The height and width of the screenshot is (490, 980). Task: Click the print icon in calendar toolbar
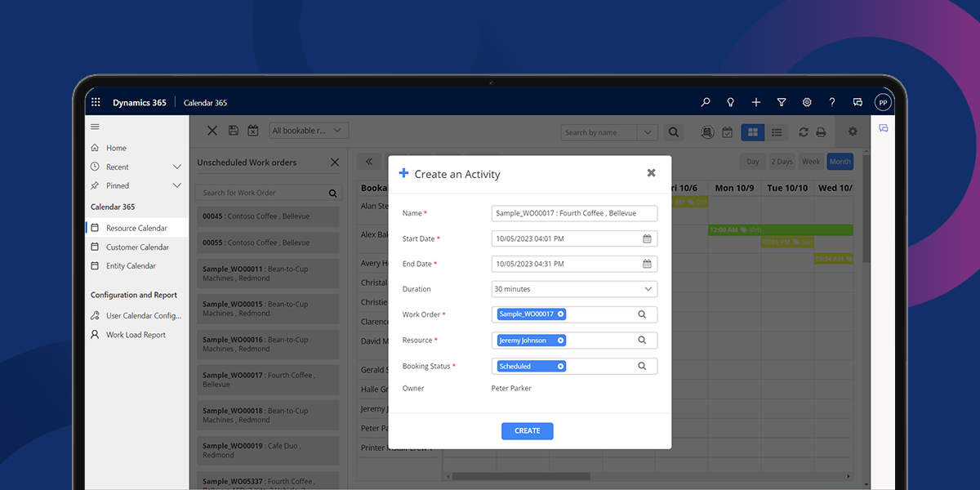click(x=821, y=132)
